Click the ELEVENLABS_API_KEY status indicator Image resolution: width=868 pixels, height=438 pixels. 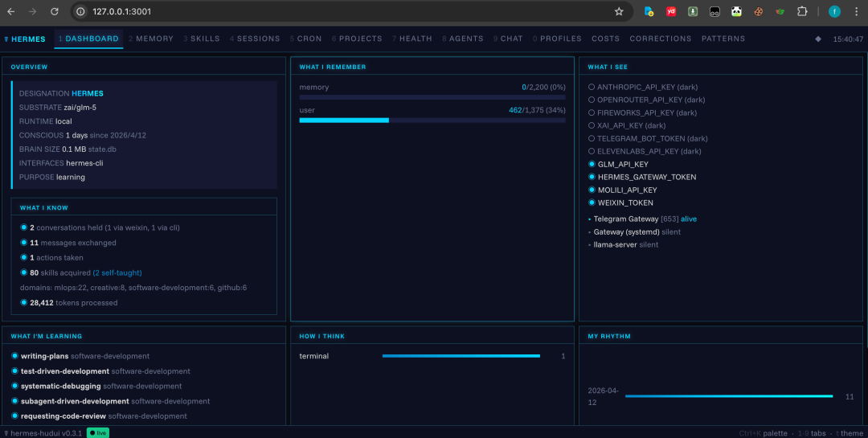tap(592, 151)
